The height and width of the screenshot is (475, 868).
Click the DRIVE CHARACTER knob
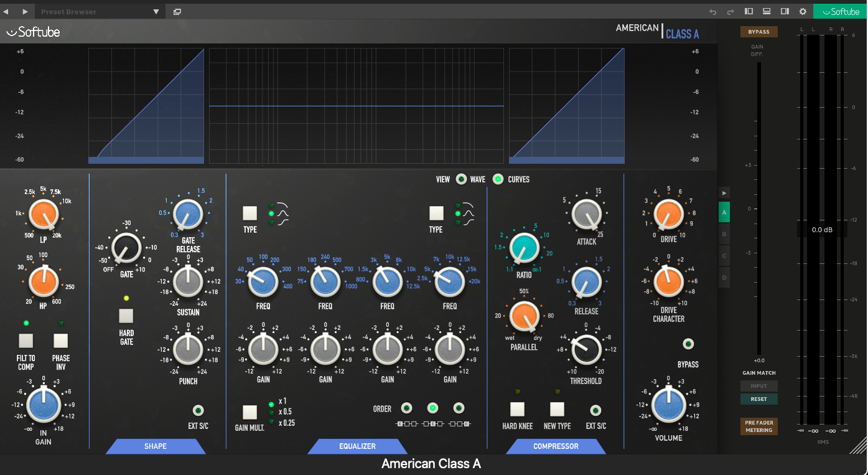(669, 280)
